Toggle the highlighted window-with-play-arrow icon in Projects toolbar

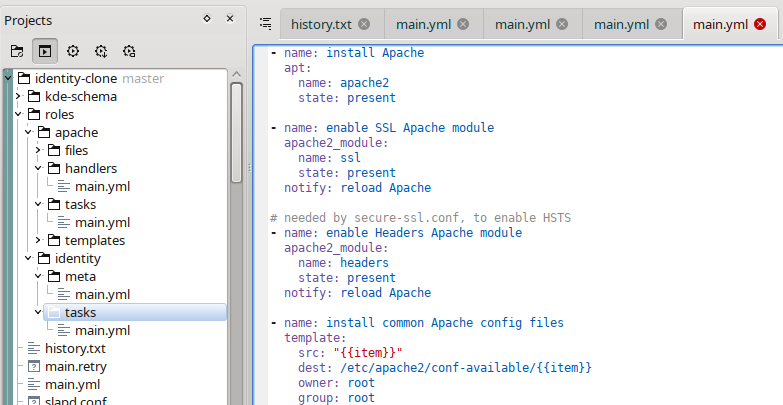[45, 51]
